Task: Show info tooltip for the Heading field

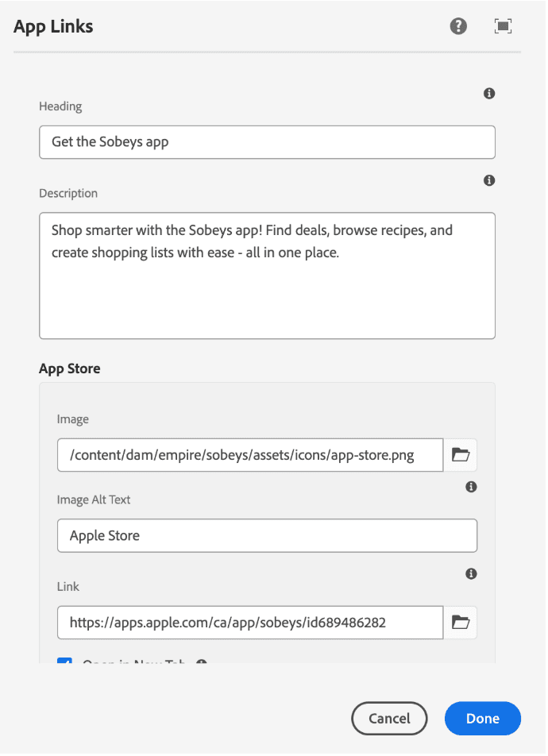Action: click(x=489, y=94)
